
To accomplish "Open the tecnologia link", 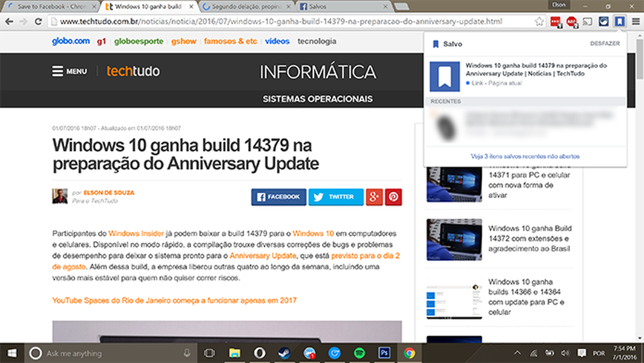I will click(x=317, y=41).
